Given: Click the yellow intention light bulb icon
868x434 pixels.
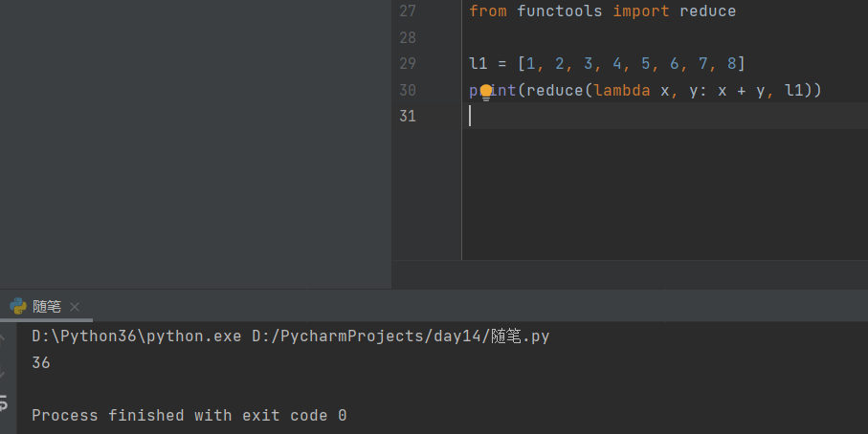Looking at the screenshot, I should click(485, 92).
